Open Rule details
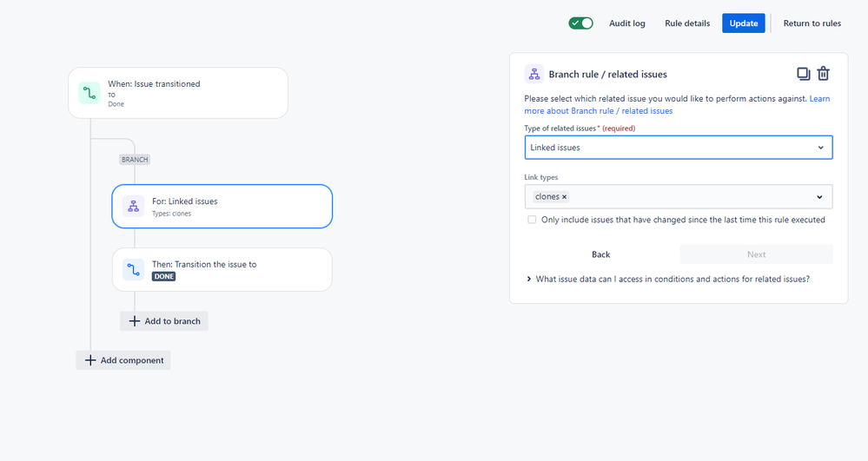 pyautogui.click(x=687, y=23)
